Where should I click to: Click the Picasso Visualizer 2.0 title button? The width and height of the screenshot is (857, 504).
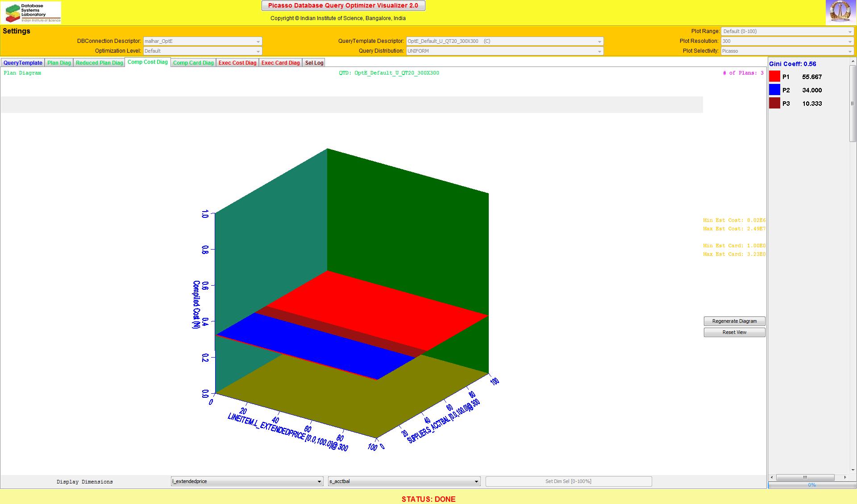(x=343, y=6)
